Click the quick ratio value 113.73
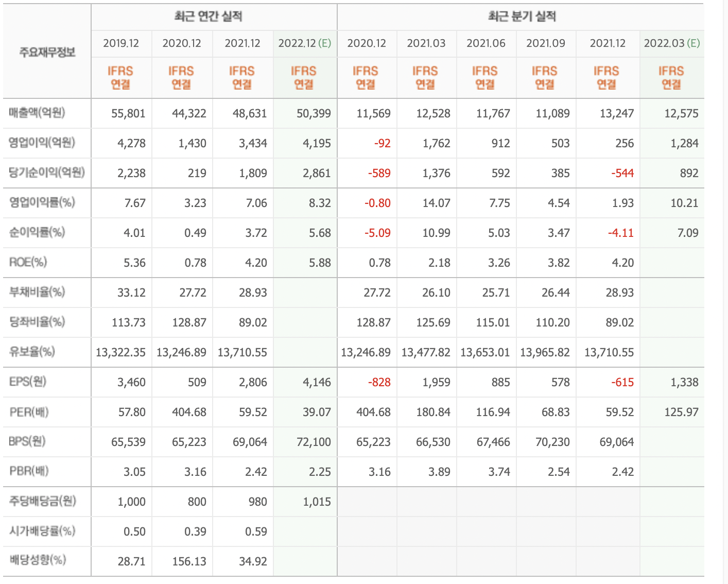The height and width of the screenshot is (584, 728). point(129,322)
